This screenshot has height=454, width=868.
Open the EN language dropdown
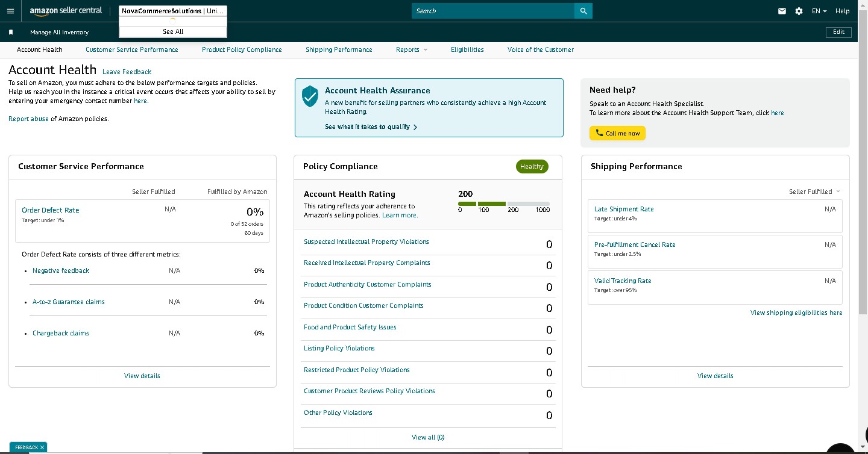click(819, 11)
